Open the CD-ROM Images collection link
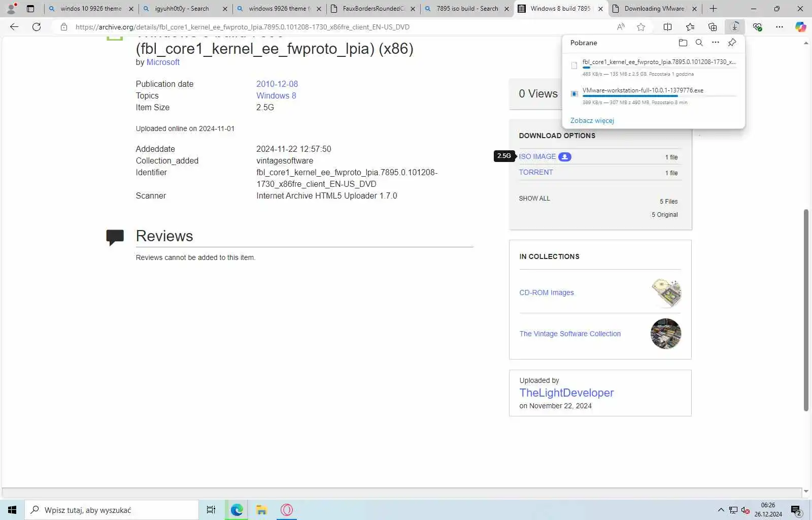The width and height of the screenshot is (812, 520). [x=547, y=292]
